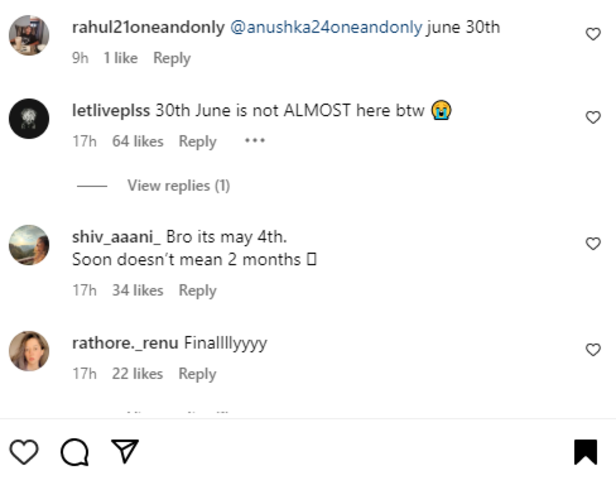Open @anushka24oneandonly mention link
The width and height of the screenshot is (616, 485).
tap(327, 27)
